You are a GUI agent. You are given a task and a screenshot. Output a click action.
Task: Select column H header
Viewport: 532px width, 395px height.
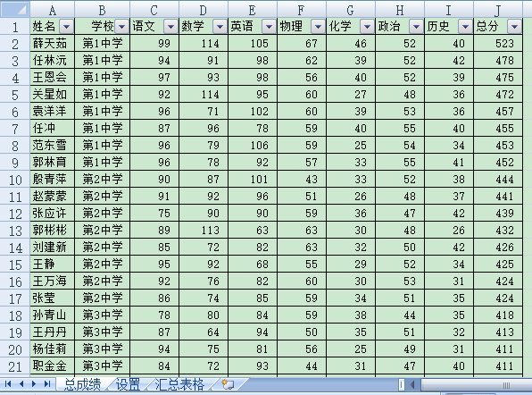click(400, 10)
